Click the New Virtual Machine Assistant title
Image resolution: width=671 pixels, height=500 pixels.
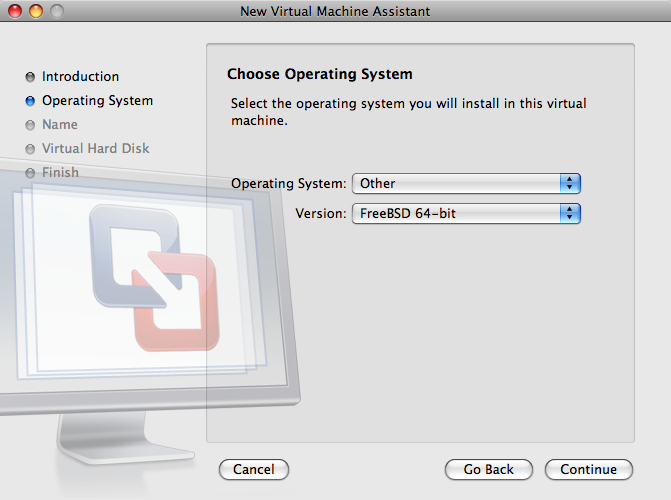(335, 11)
